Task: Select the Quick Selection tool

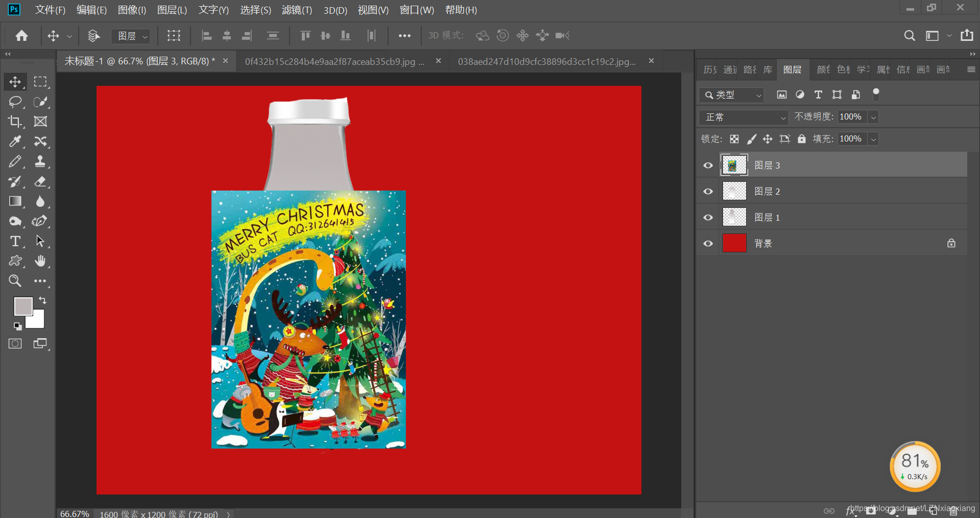Action: click(40, 102)
